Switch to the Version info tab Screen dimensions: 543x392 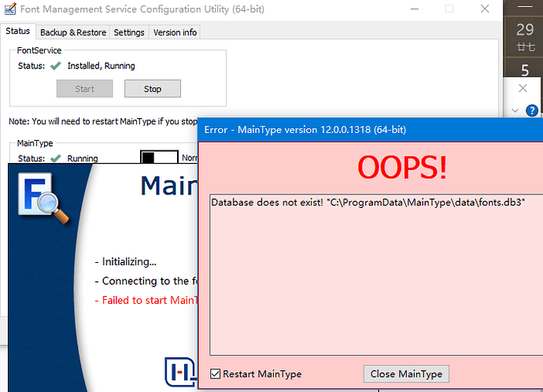tap(175, 32)
